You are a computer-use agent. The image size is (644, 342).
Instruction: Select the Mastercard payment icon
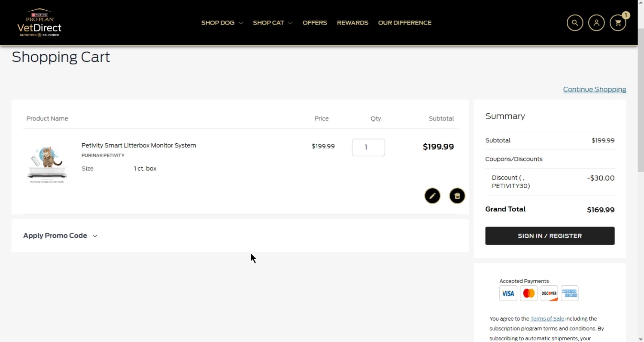click(x=529, y=294)
